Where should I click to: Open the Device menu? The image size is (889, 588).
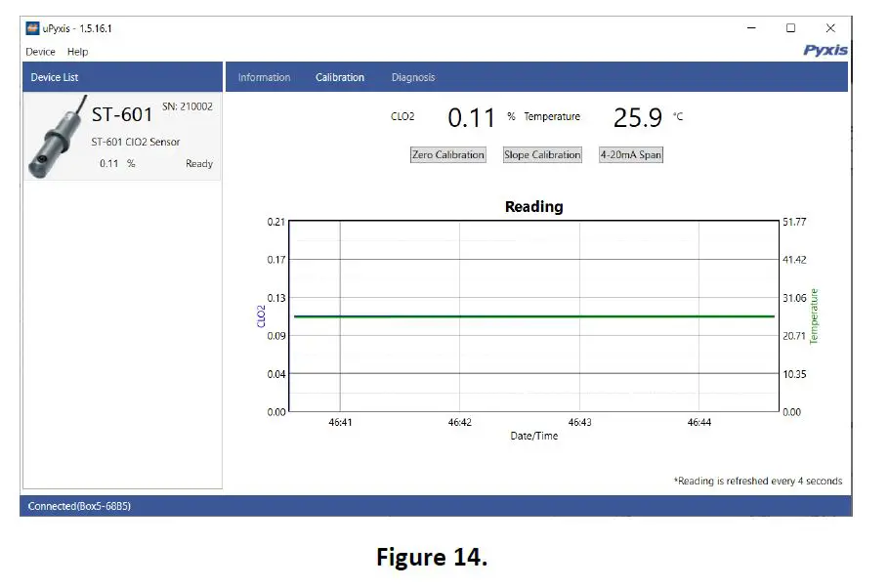[40, 52]
